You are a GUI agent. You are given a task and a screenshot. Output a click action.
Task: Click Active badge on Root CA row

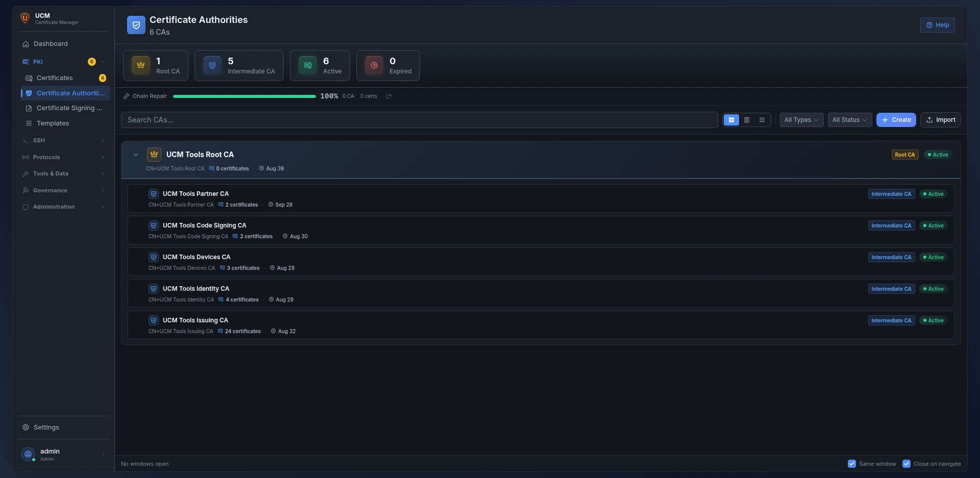[x=938, y=155]
